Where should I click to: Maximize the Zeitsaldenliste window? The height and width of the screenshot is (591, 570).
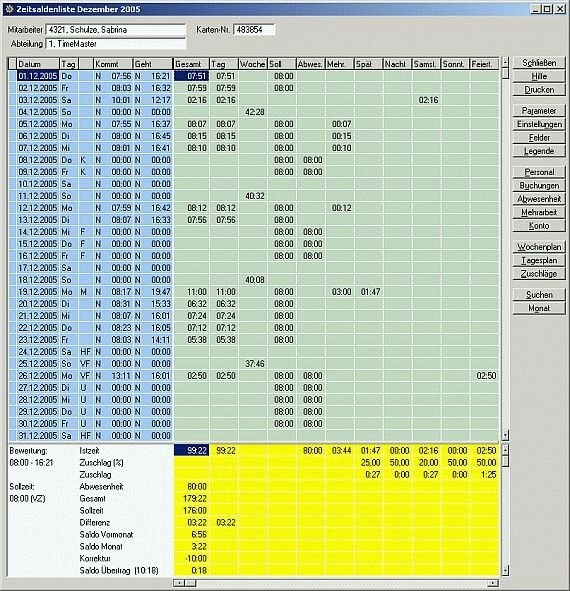pos(547,9)
